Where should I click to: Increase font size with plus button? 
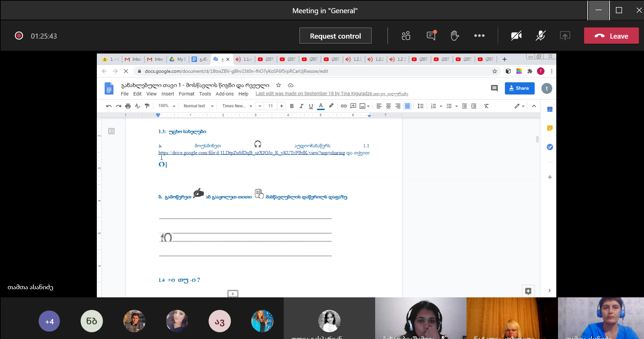coord(281,106)
